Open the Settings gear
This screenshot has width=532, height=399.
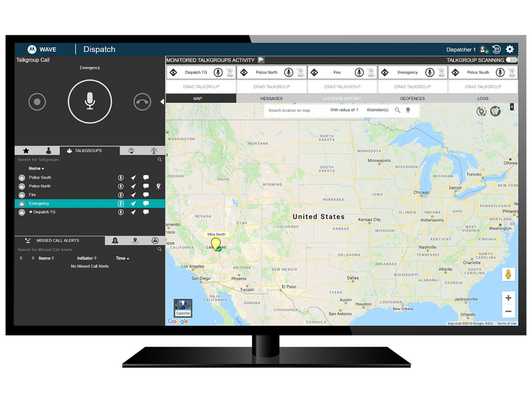510,49
